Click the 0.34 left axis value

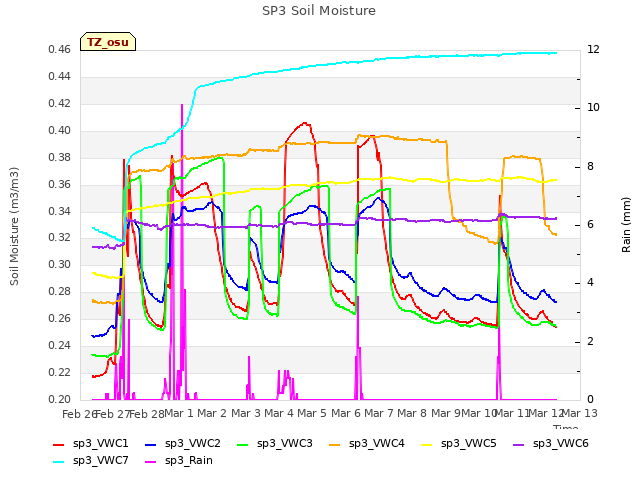tap(60, 211)
